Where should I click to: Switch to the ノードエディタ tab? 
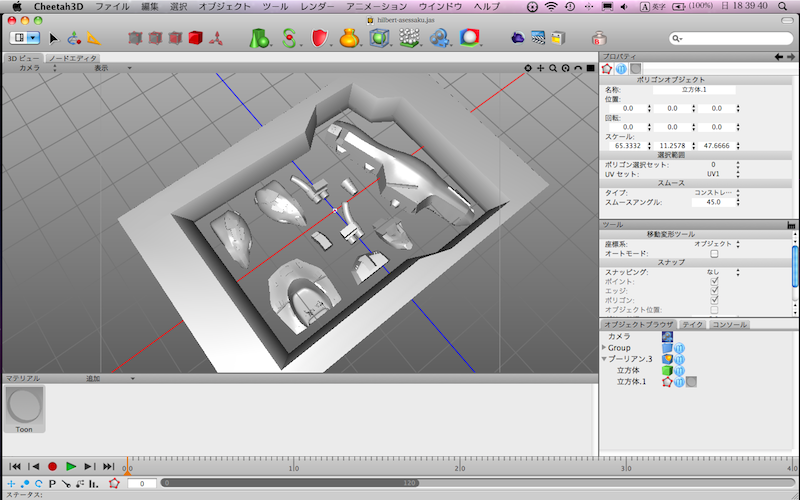pos(73,58)
